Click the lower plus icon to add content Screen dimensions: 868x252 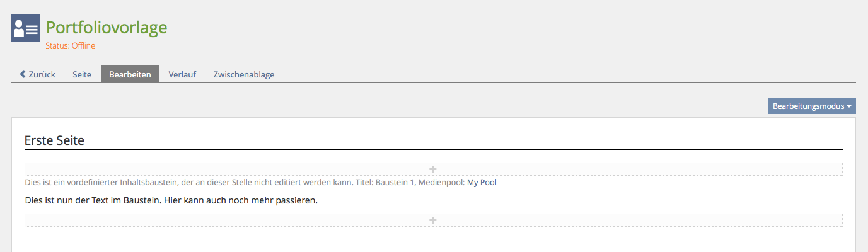pyautogui.click(x=432, y=220)
